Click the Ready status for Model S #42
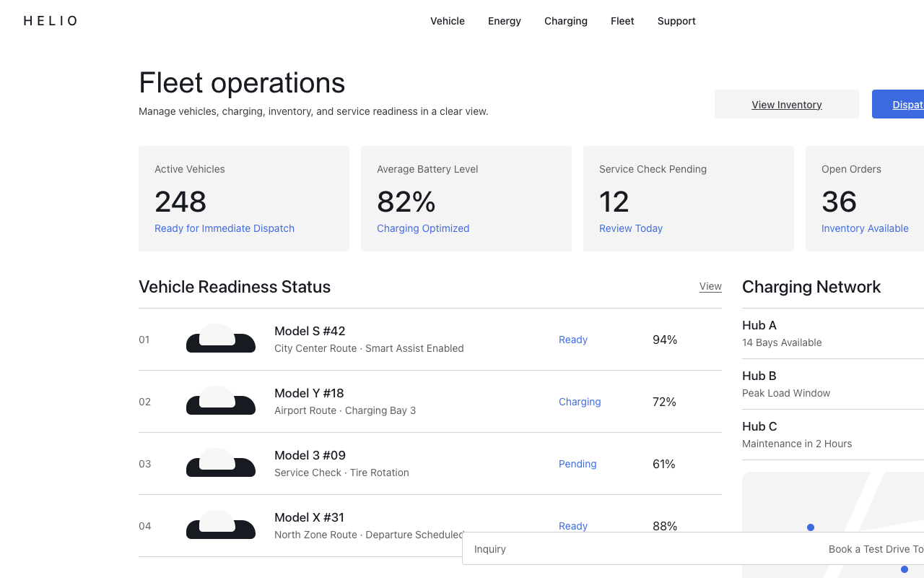 573,340
